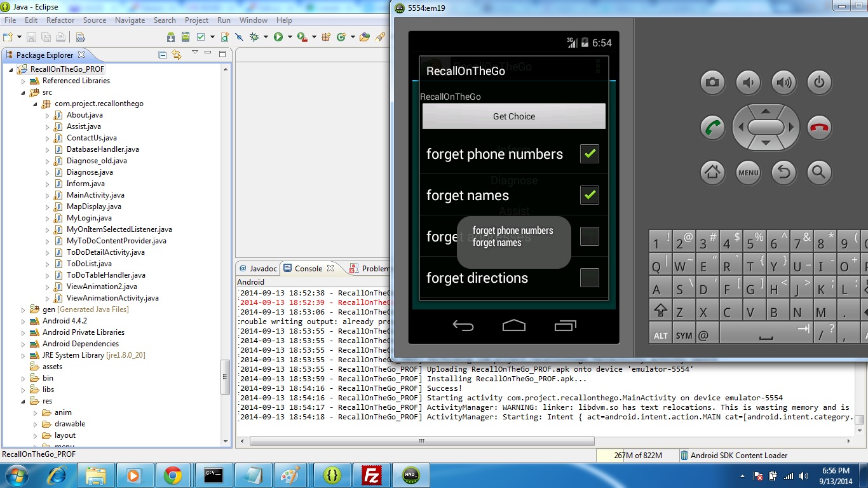Uncheck the 'forget names' checkbox
Image resolution: width=868 pixels, height=488 pixels.
[x=590, y=194]
